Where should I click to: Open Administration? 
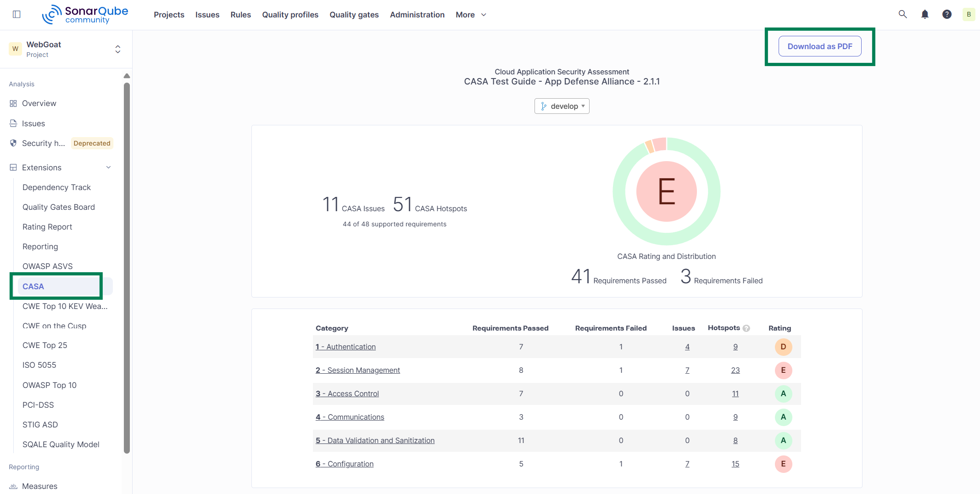coord(417,15)
